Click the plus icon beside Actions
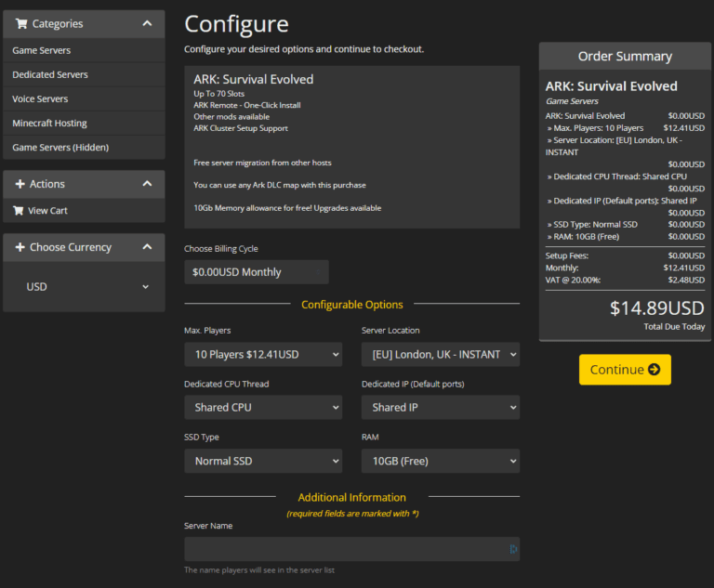This screenshot has height=588, width=714. [20, 184]
